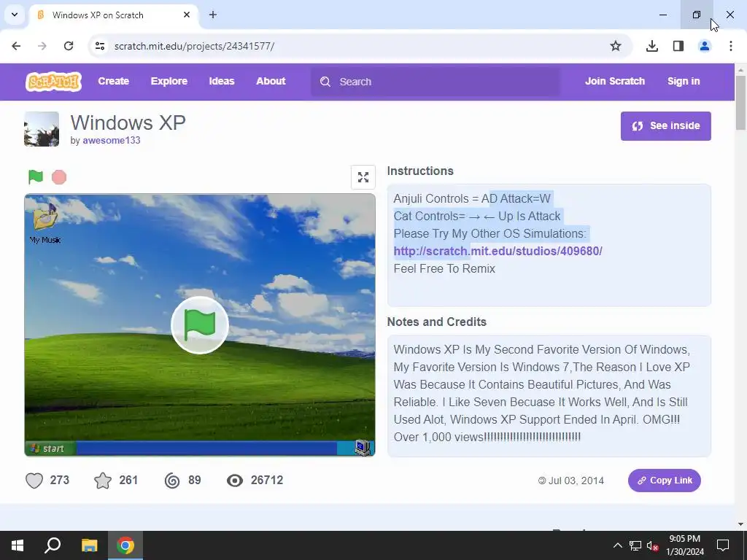Click the scrollbar up arrow
This screenshot has width=747, height=560.
740,69
